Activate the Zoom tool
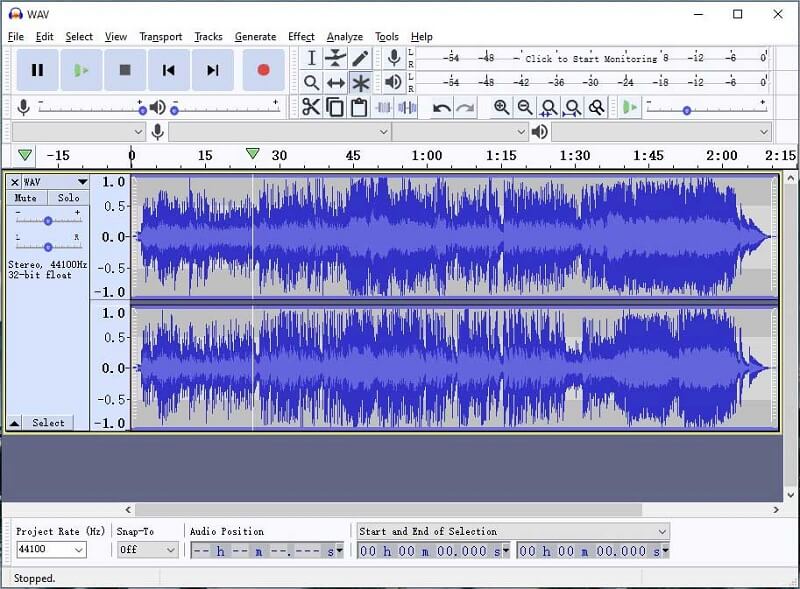Screen dimensions: 800x589 (x=312, y=83)
